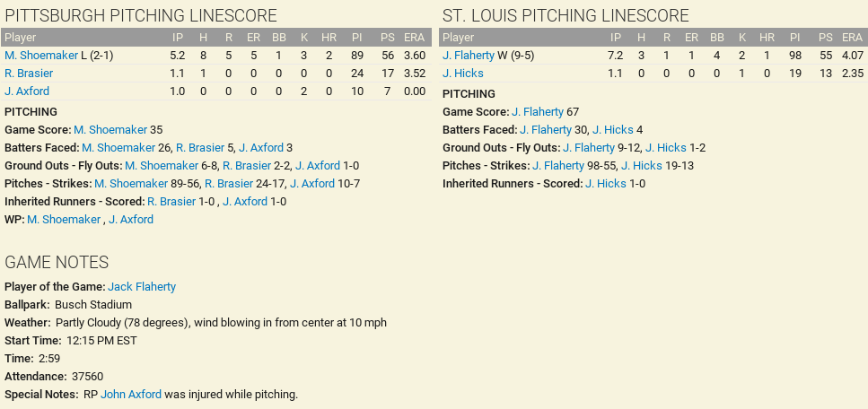This screenshot has height=409, width=868.
Task: Open Jack Flaherty Player of the Game link
Action: 142,287
